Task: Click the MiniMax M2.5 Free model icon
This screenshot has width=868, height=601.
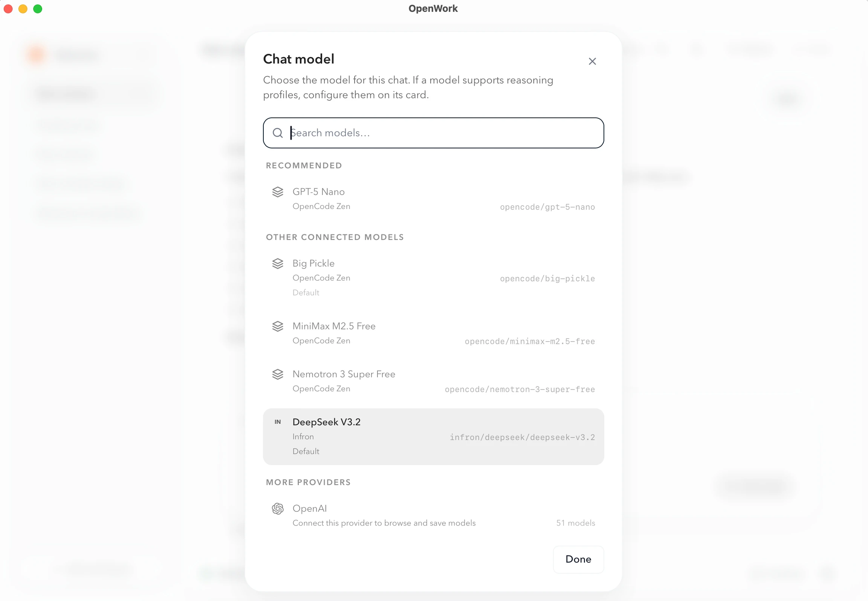Action: point(278,326)
